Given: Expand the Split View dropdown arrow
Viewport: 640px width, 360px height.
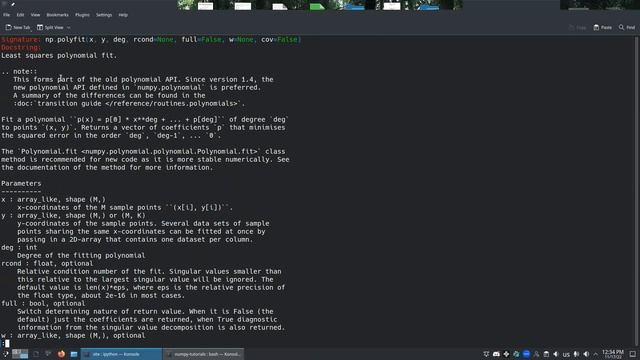Looking at the screenshot, I should 69,27.
